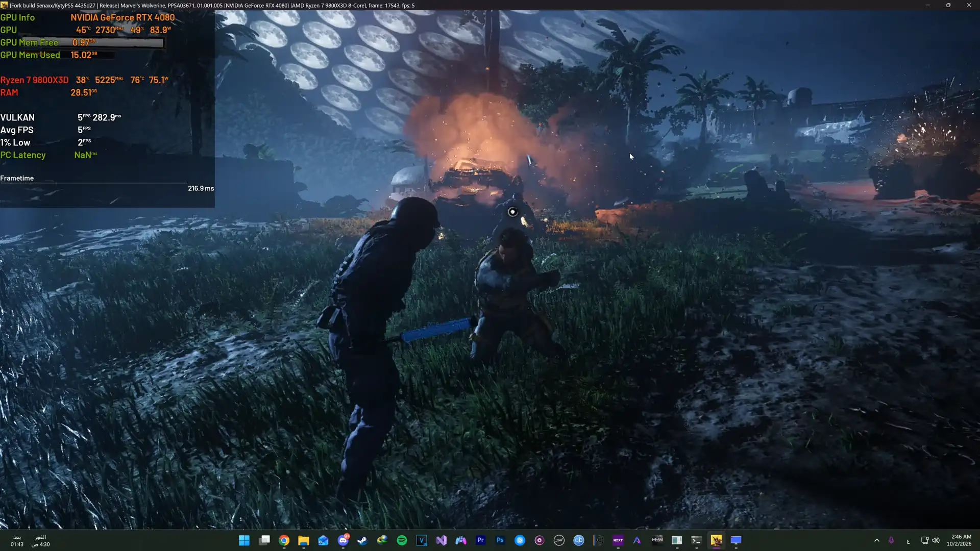Click the '1% Low' overlay label

15,142
